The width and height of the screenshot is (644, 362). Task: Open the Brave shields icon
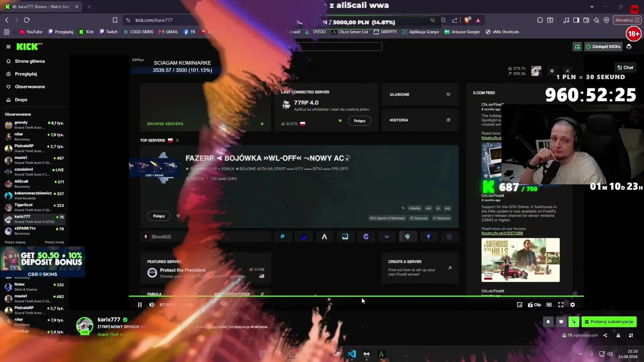tap(467, 20)
